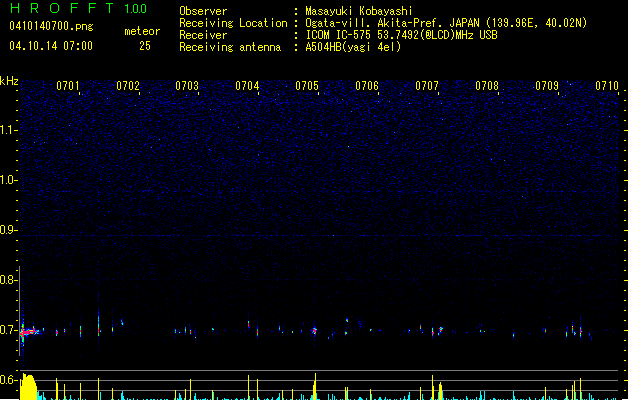
Task: Click the wide yellow intensity peak at graph start
Action: [29, 387]
